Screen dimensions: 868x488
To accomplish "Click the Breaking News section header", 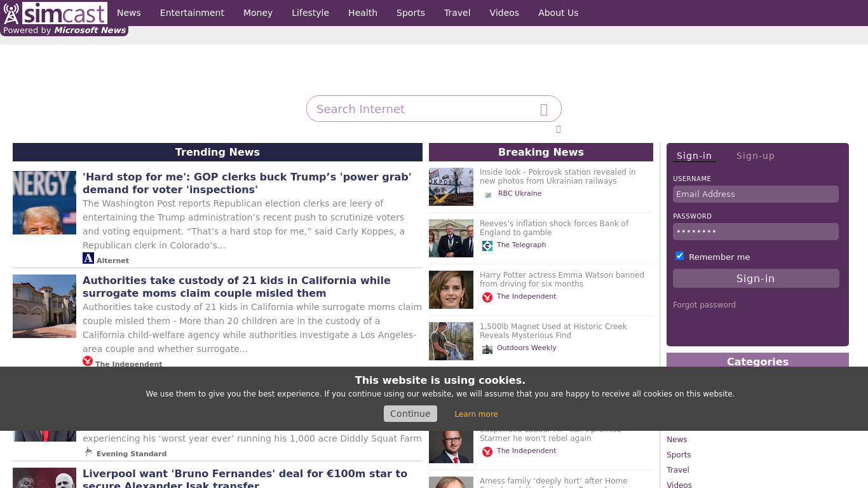I will 541,152.
